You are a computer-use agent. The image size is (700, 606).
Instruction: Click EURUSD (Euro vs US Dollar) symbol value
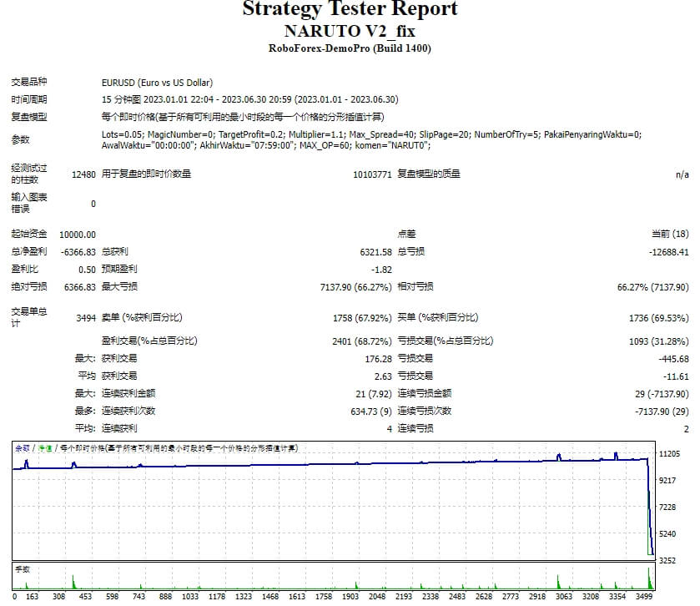point(157,83)
